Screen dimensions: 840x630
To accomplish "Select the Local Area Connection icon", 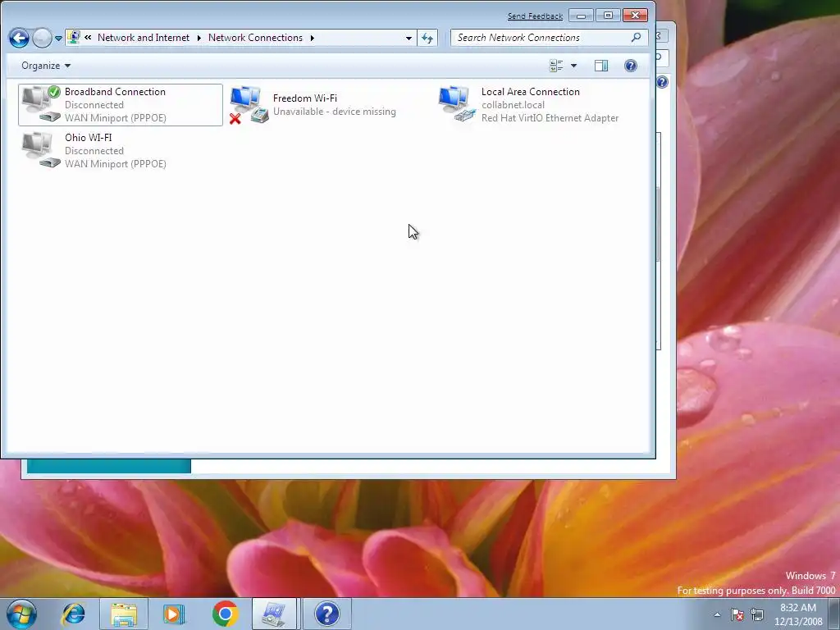I will pos(457,104).
